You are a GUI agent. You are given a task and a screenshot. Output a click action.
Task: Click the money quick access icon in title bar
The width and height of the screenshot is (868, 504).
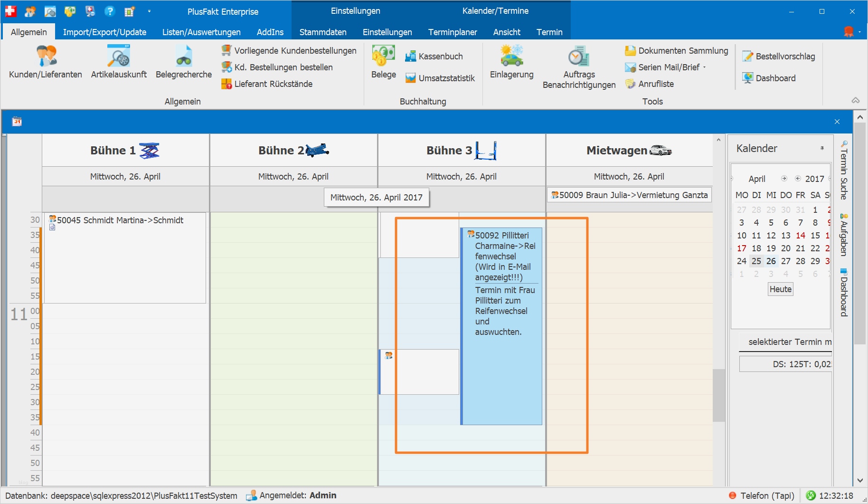click(70, 11)
